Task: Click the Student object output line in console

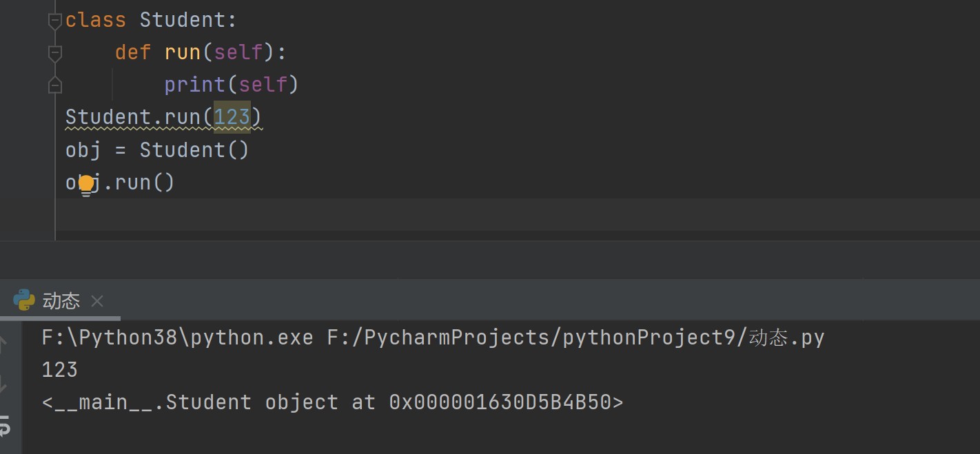Action: 332,402
